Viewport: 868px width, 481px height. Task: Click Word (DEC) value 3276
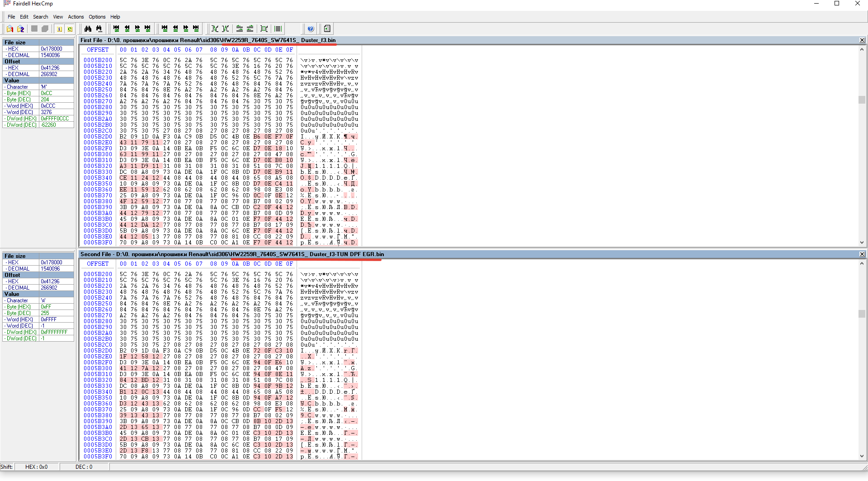point(57,112)
